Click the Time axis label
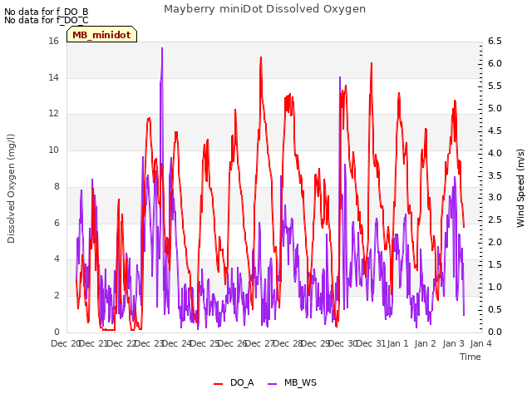 470,357
